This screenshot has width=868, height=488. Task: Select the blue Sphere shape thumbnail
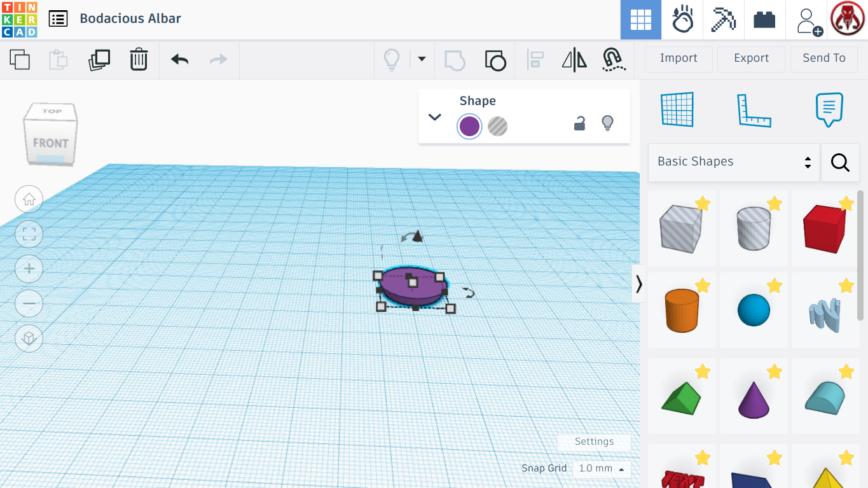coord(754,310)
